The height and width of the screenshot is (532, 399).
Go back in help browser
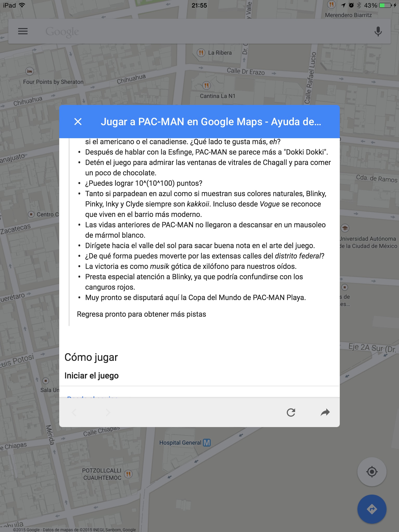(74, 412)
